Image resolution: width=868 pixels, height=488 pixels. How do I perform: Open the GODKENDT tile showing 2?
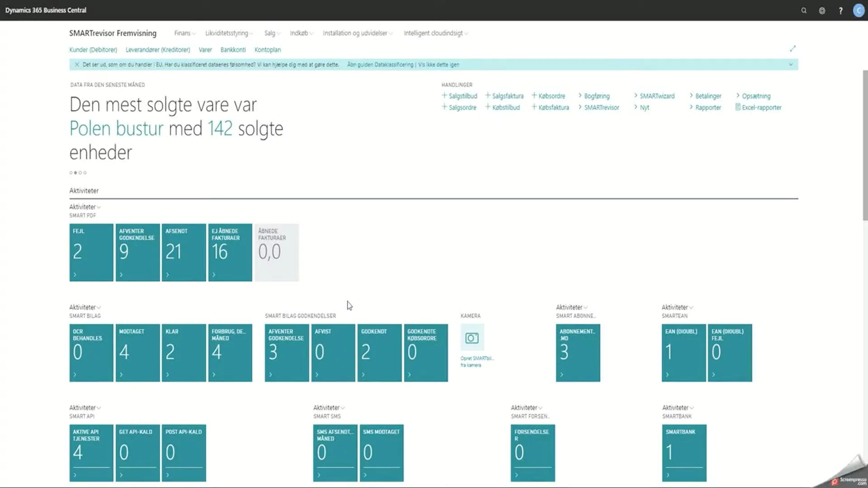pos(379,353)
